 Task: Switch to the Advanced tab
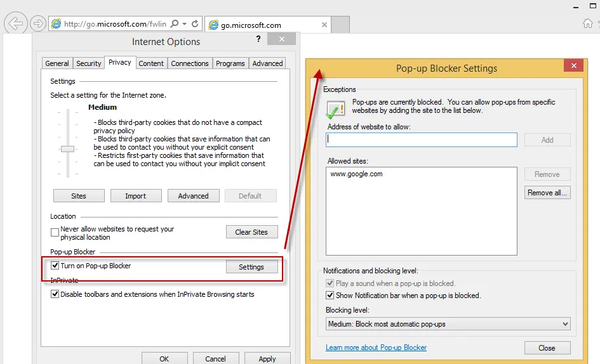click(267, 63)
